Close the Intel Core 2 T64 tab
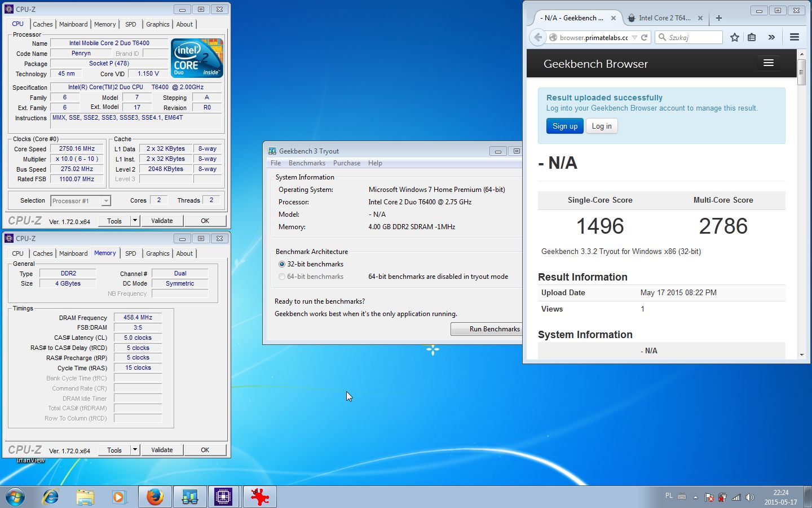The width and height of the screenshot is (812, 508). coord(700,18)
